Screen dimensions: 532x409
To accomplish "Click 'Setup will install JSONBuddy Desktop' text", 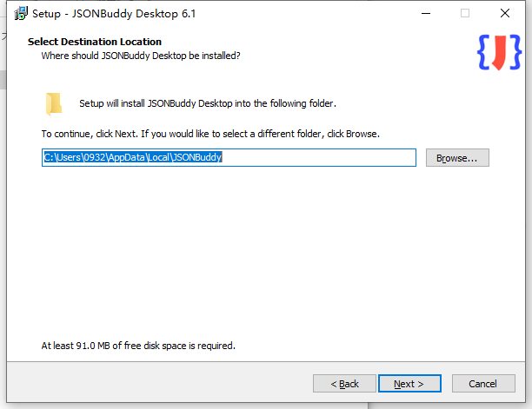I will click(x=208, y=103).
